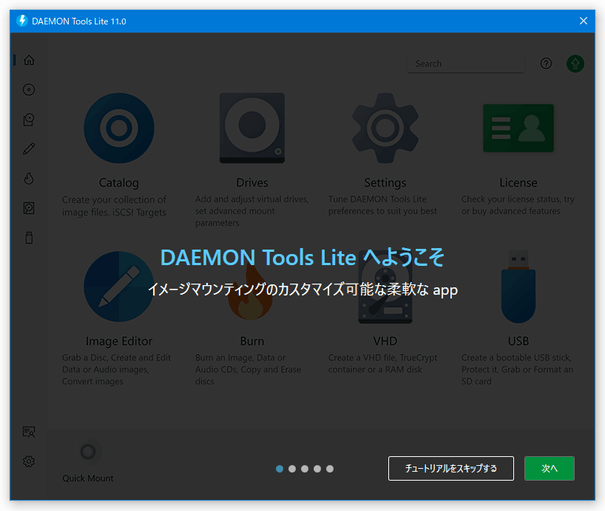The image size is (605, 511).
Task: Click the Catalog label text
Action: pos(119,183)
